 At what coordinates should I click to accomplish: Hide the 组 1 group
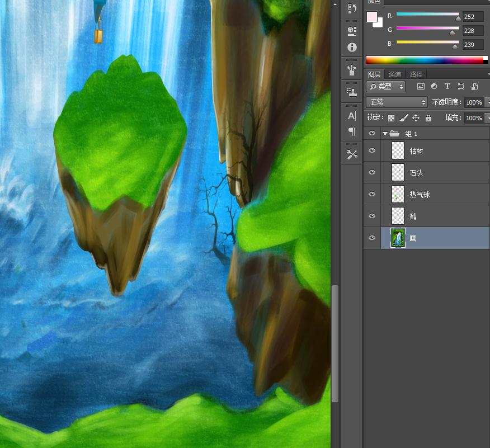point(372,134)
